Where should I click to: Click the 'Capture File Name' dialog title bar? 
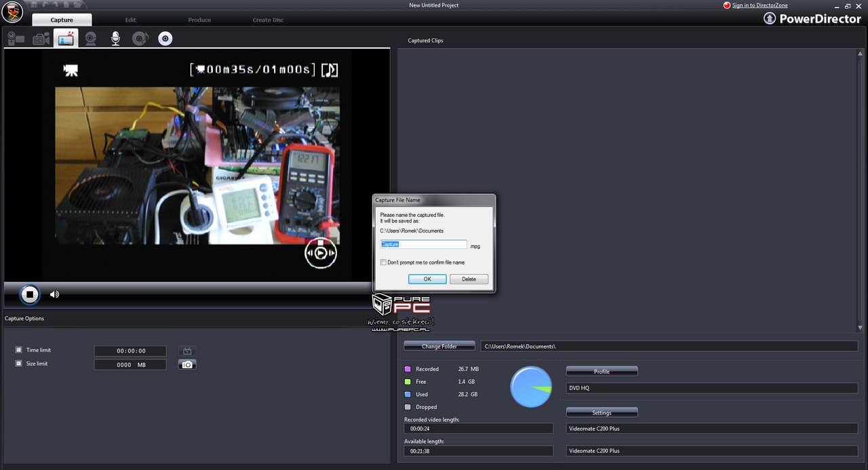click(x=434, y=200)
